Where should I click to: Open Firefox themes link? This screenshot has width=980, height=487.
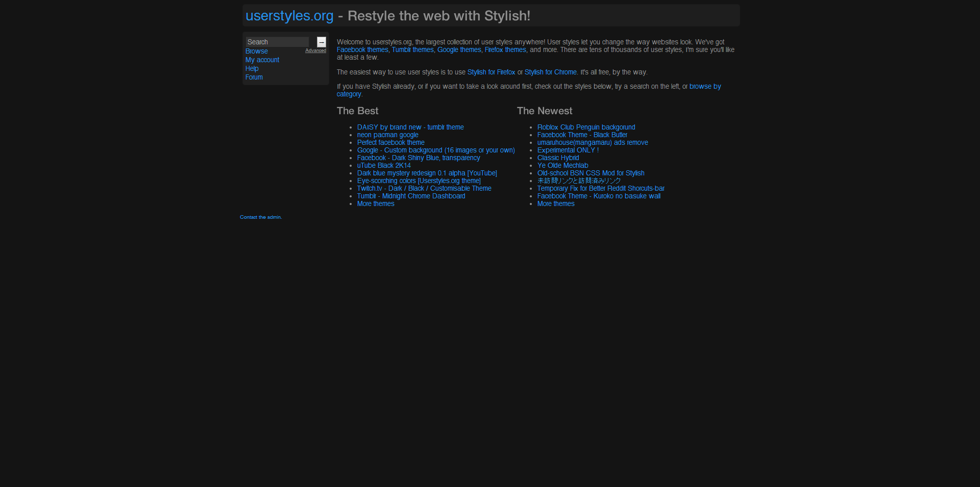(505, 49)
